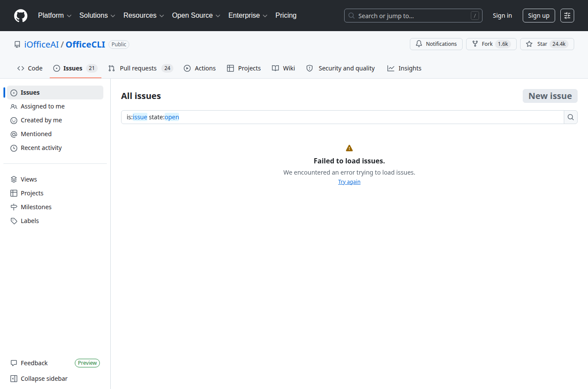Select Issues in the sidebar
This screenshot has width=588, height=389.
[55, 92]
